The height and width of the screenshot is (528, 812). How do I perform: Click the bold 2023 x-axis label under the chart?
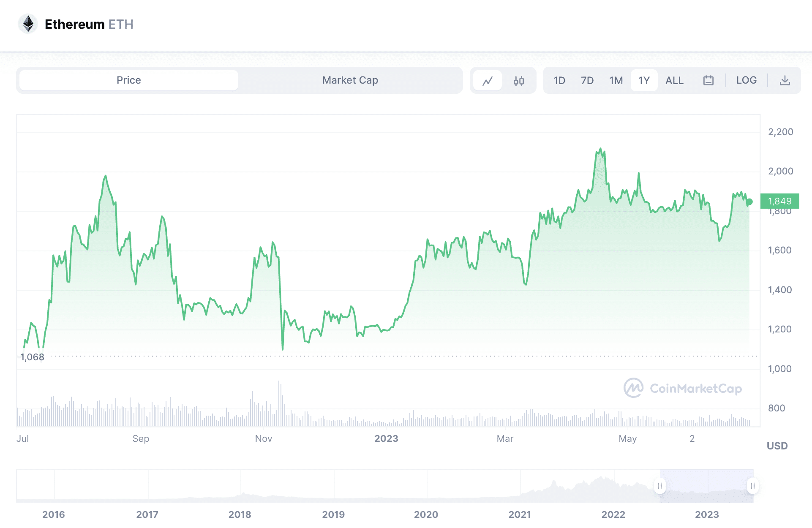tap(386, 438)
